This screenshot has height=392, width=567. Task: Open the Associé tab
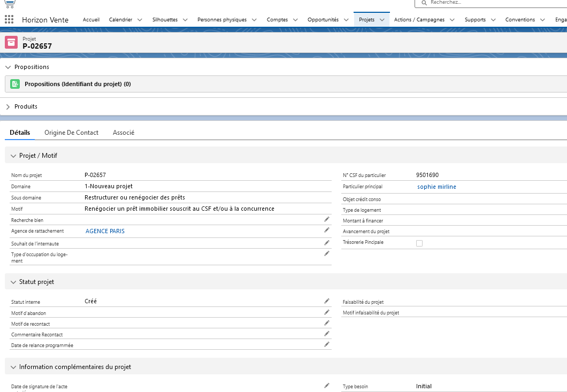click(124, 133)
